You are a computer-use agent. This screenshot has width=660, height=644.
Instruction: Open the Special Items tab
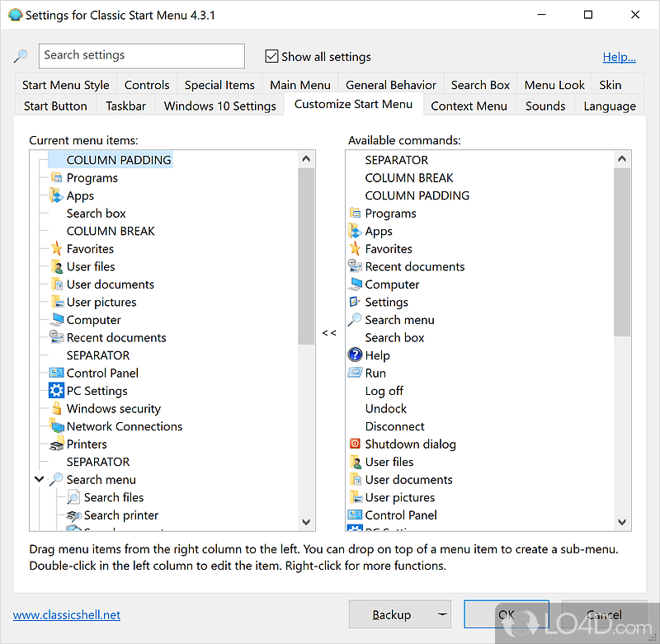coord(219,85)
